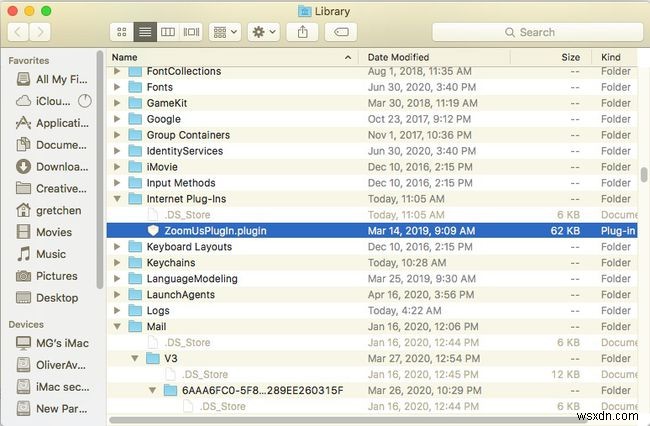Expand the Keychains folder
Image resolution: width=650 pixels, height=426 pixels.
[x=117, y=263]
